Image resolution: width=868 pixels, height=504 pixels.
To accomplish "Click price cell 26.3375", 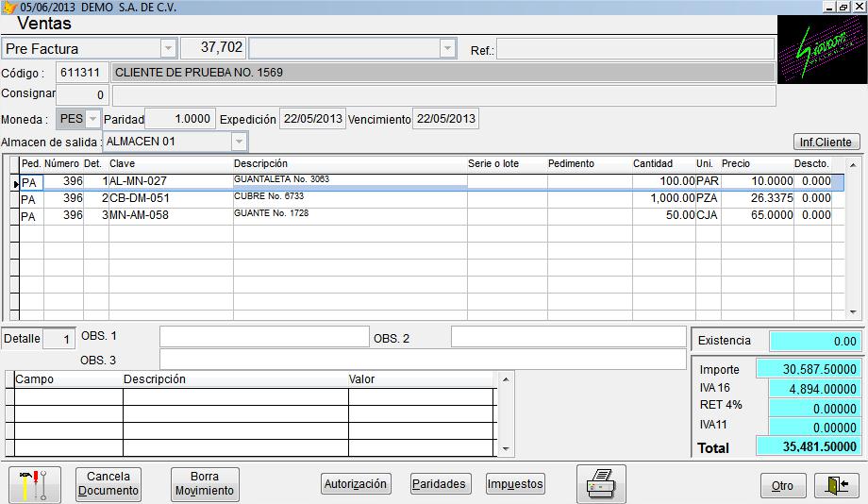I will tap(758, 198).
